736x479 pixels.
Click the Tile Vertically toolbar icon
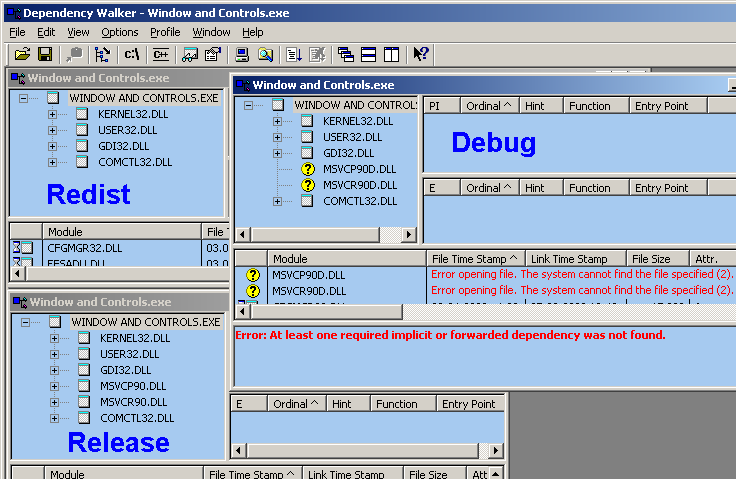(391, 54)
